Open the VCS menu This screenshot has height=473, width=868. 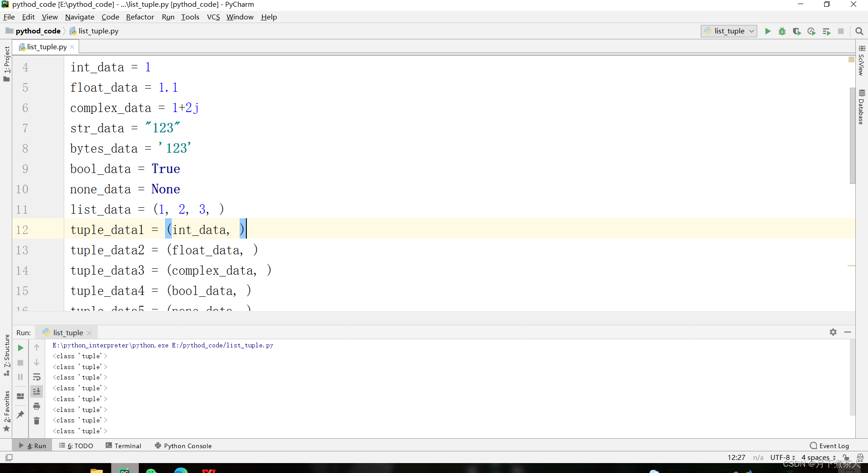click(213, 17)
